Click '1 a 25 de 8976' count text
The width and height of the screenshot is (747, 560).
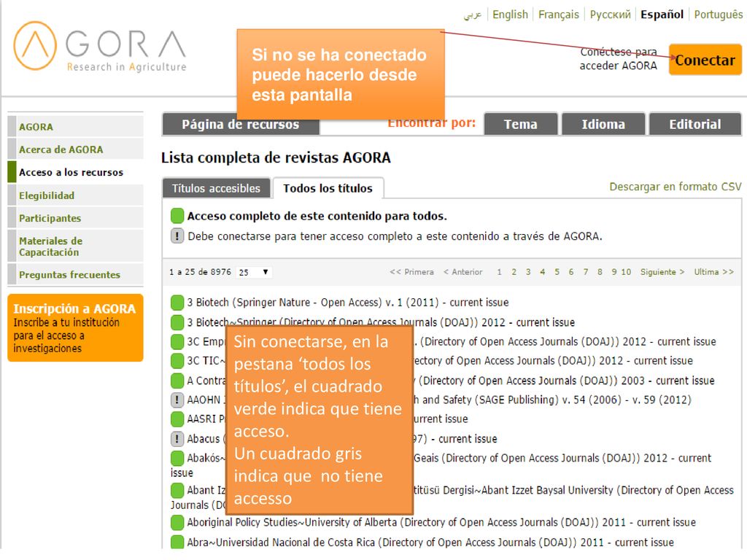click(200, 272)
